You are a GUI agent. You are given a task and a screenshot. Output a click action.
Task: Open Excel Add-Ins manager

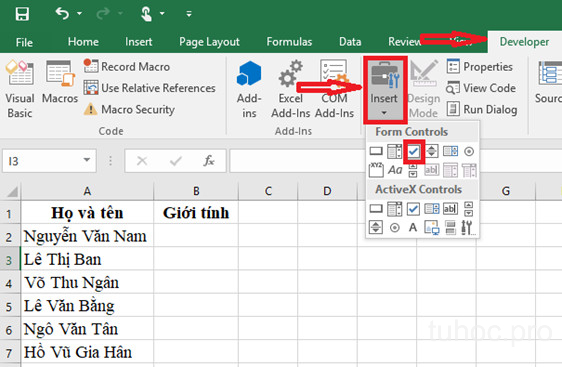tap(291, 89)
